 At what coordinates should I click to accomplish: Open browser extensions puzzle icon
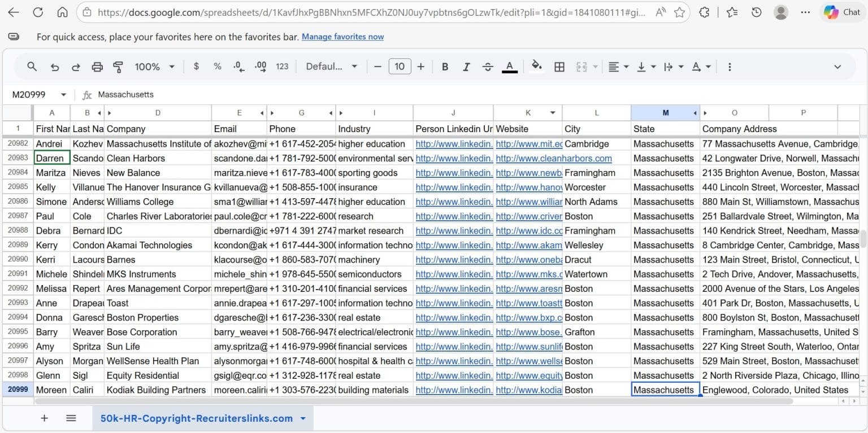pos(704,12)
